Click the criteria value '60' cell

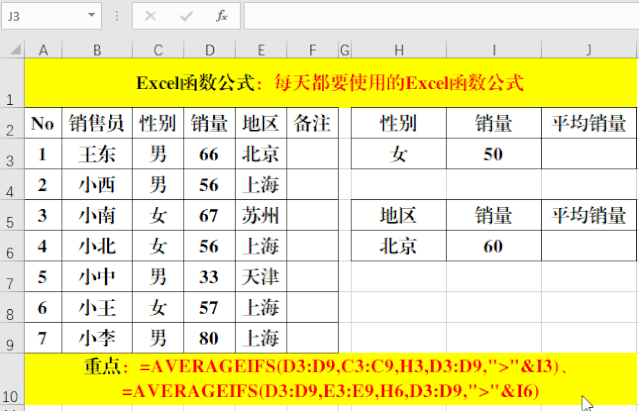pos(494,246)
